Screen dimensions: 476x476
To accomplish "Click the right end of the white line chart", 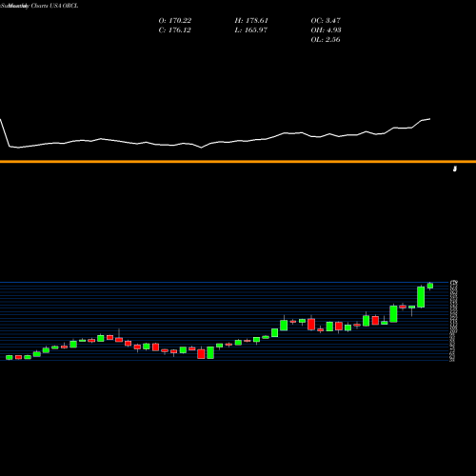I will pyautogui.click(x=429, y=119).
